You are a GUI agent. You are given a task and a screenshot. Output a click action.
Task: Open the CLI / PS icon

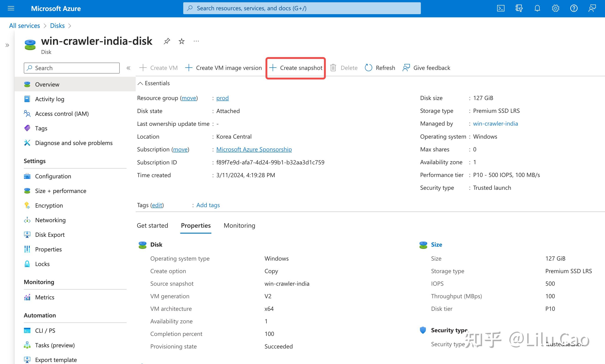tap(27, 331)
